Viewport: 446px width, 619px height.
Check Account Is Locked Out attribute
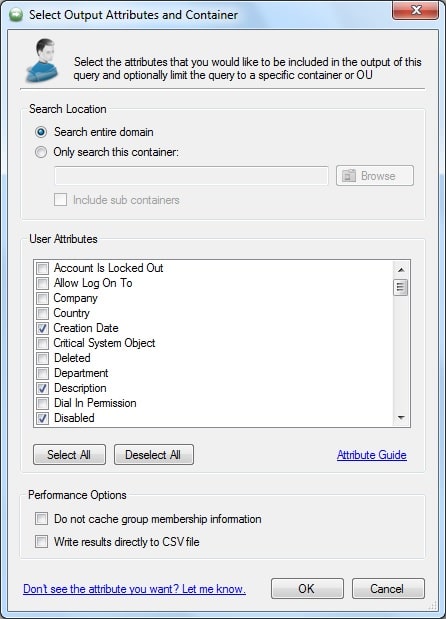pyautogui.click(x=42, y=268)
